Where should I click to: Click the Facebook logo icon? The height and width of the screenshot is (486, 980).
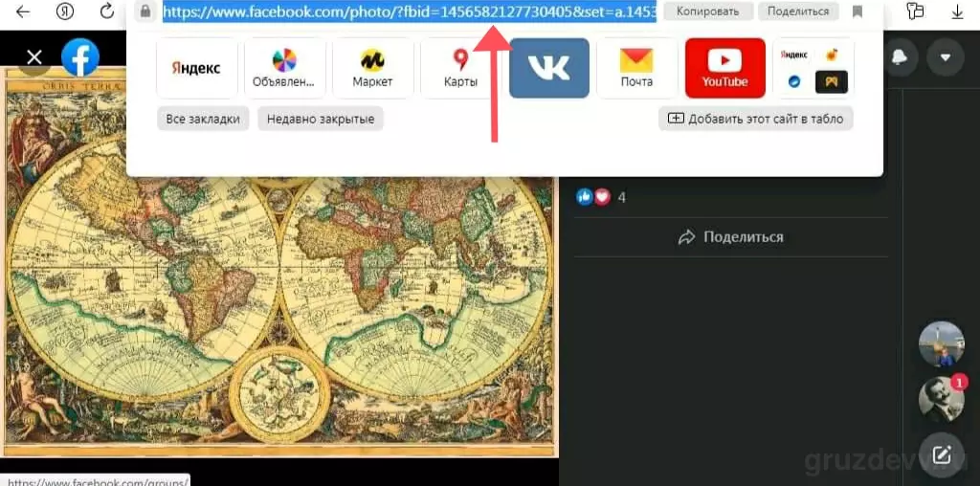[x=80, y=57]
